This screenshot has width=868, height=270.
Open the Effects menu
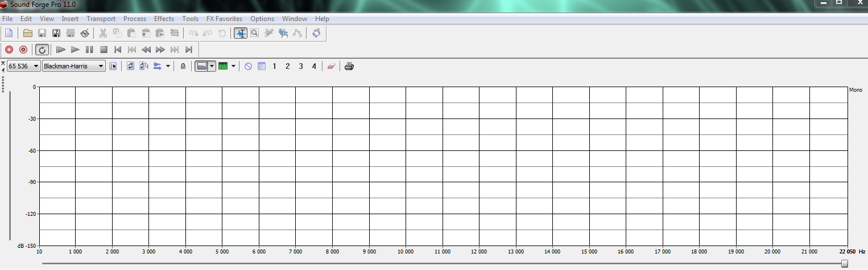click(164, 19)
